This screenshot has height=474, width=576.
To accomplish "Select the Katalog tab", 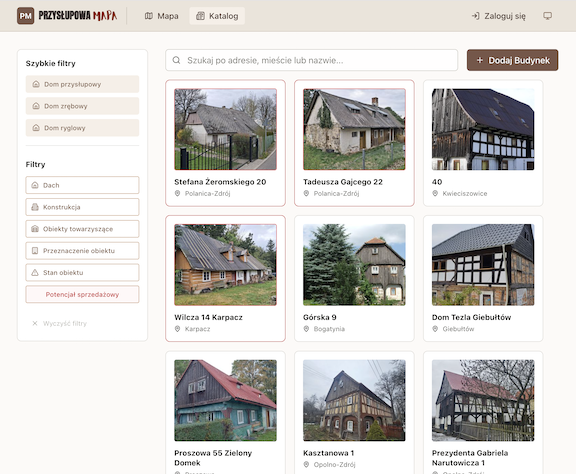I will [x=217, y=16].
